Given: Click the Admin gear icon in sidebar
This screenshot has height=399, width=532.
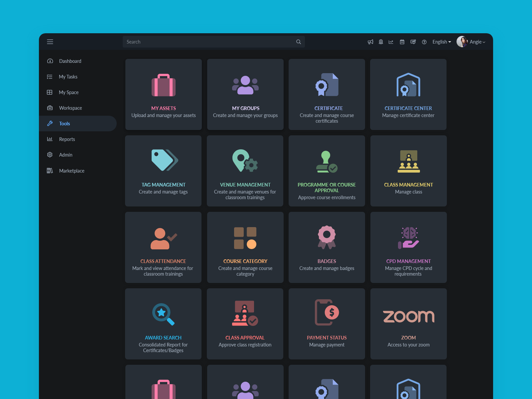Looking at the screenshot, I should [50, 155].
